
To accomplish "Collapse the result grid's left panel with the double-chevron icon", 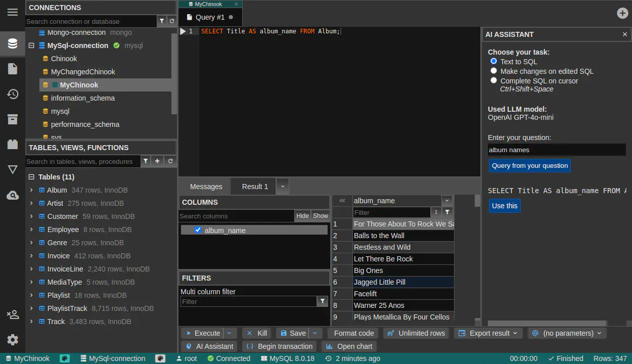I will pos(342,201).
